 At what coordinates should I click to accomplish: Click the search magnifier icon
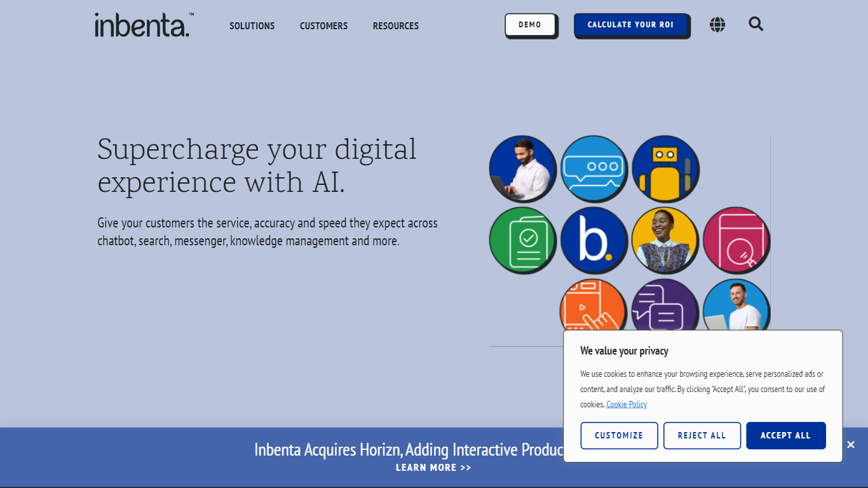756,24
